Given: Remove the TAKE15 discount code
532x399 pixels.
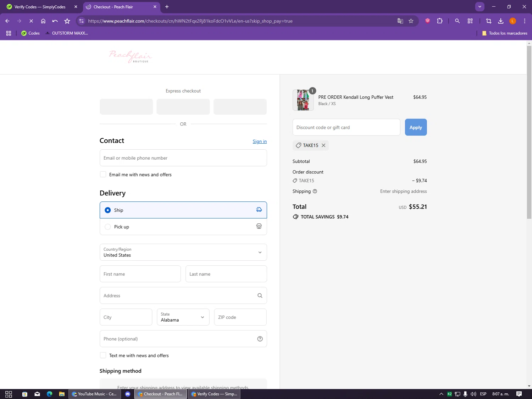Looking at the screenshot, I should pos(323,145).
